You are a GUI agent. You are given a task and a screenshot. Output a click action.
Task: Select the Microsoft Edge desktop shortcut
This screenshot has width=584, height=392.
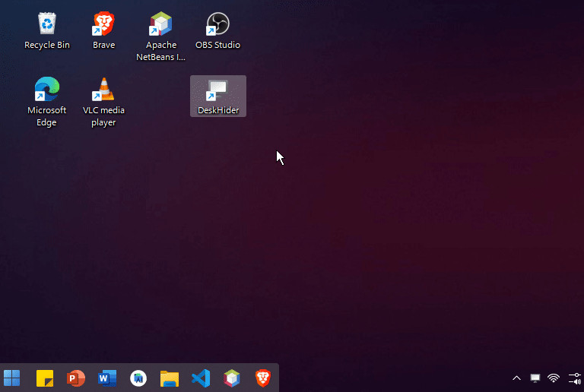tap(47, 102)
